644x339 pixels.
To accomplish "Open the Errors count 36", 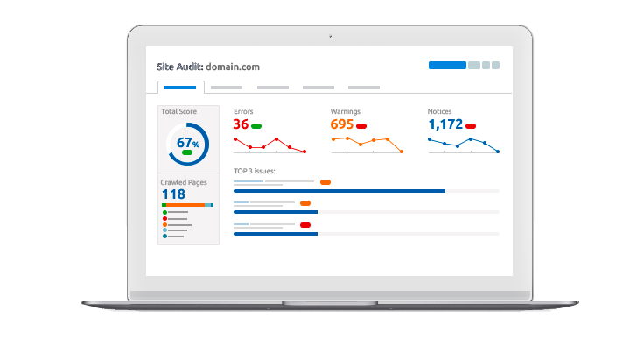I will (x=241, y=124).
